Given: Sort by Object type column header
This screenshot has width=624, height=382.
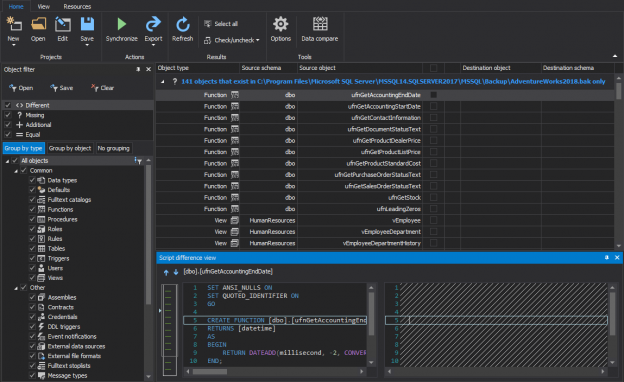Looking at the screenshot, I should tap(198, 68).
